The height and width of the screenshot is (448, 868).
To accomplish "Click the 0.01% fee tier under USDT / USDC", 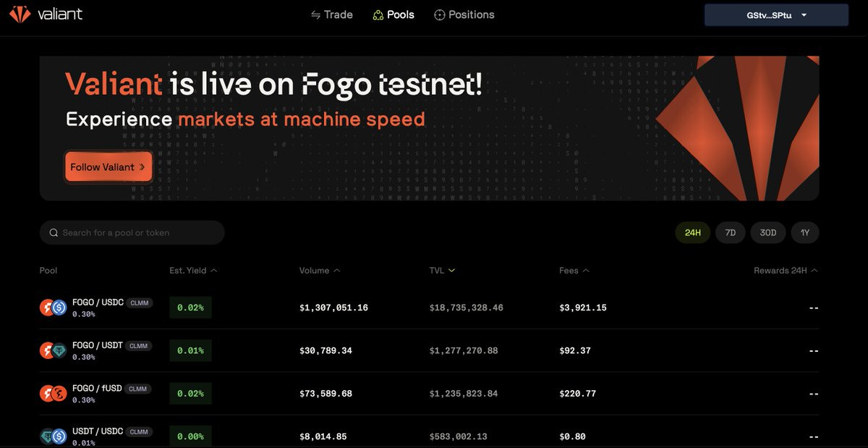I will click(x=83, y=443).
